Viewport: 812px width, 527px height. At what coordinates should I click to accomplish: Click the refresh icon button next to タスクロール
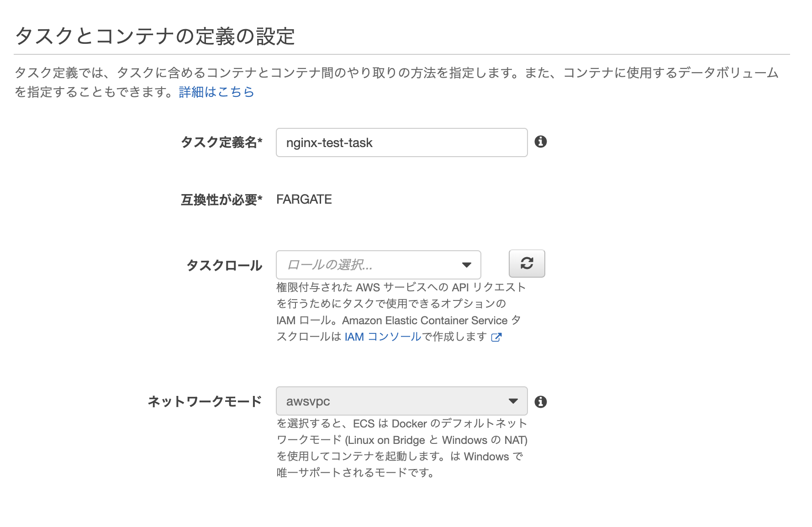[x=527, y=263]
